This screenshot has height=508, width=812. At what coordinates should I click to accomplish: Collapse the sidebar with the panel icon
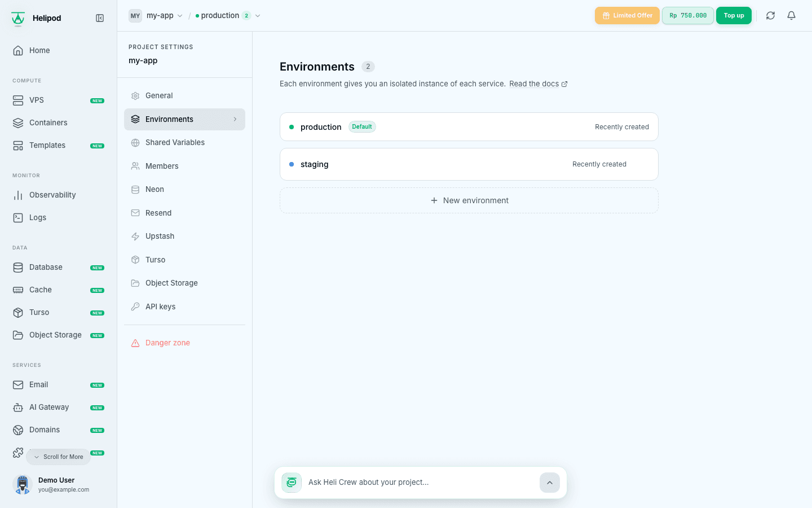(100, 18)
